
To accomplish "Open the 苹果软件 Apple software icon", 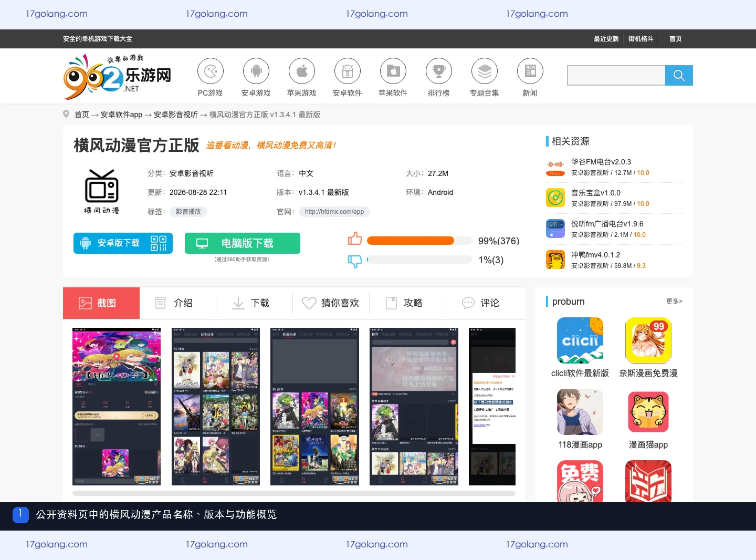I will 393,71.
